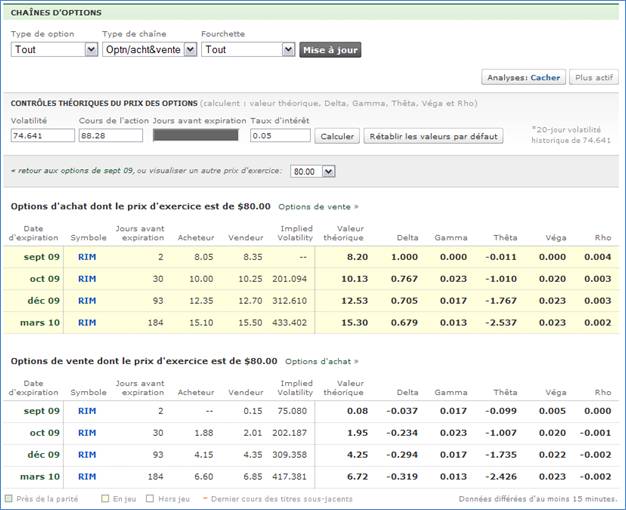Click the Taux d'intérêt input field
This screenshot has width=626, height=510.
[279, 135]
